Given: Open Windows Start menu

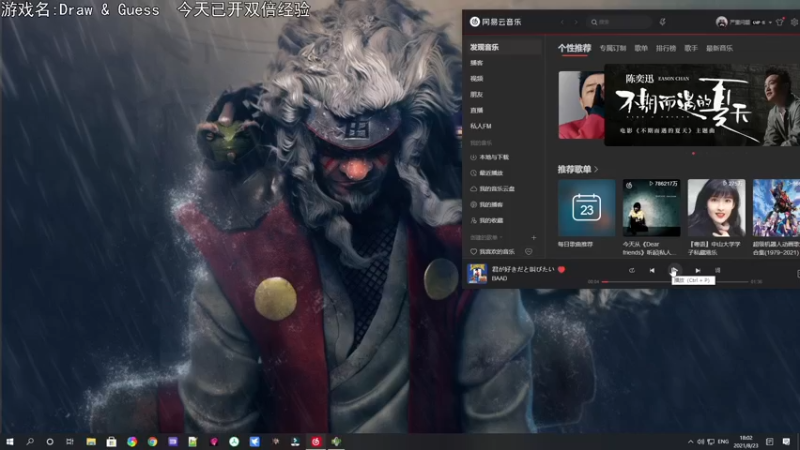Looking at the screenshot, I should [x=10, y=441].
